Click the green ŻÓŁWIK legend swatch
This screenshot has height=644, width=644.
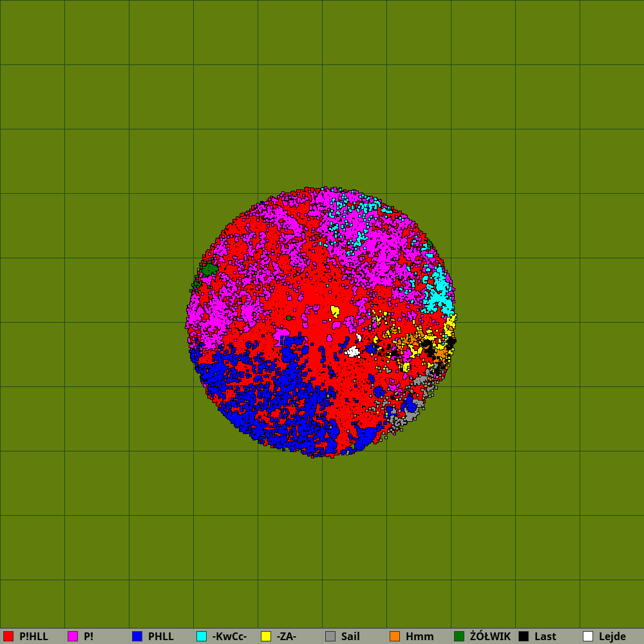459,636
